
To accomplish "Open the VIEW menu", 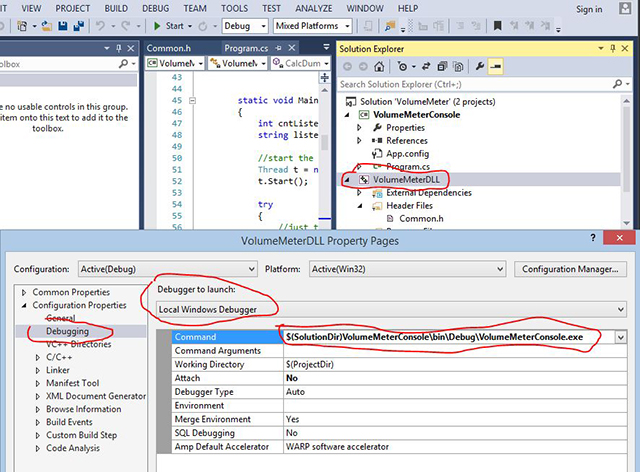I will point(31,8).
